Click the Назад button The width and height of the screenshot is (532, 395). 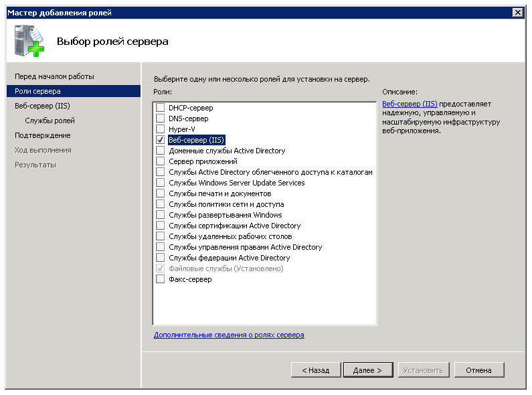[x=315, y=370]
